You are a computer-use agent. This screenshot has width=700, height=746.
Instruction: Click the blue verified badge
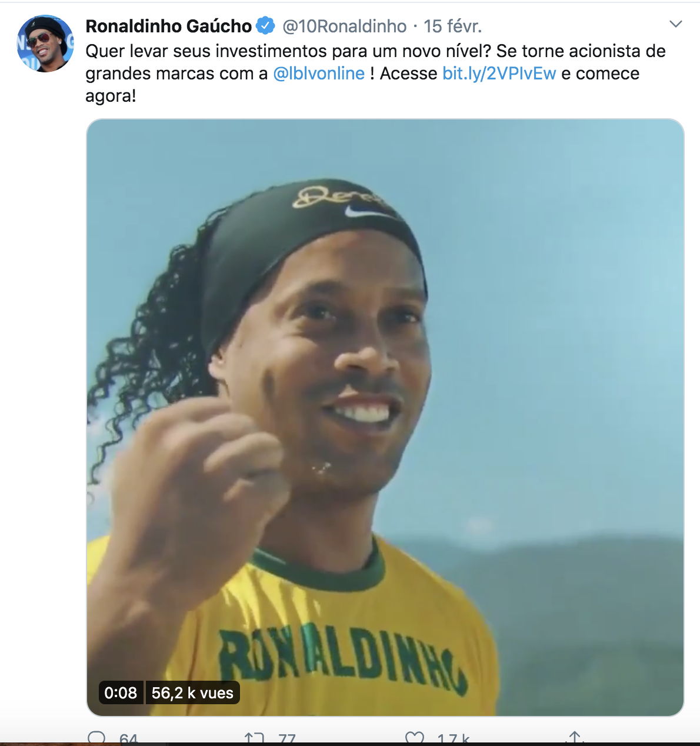tap(265, 26)
